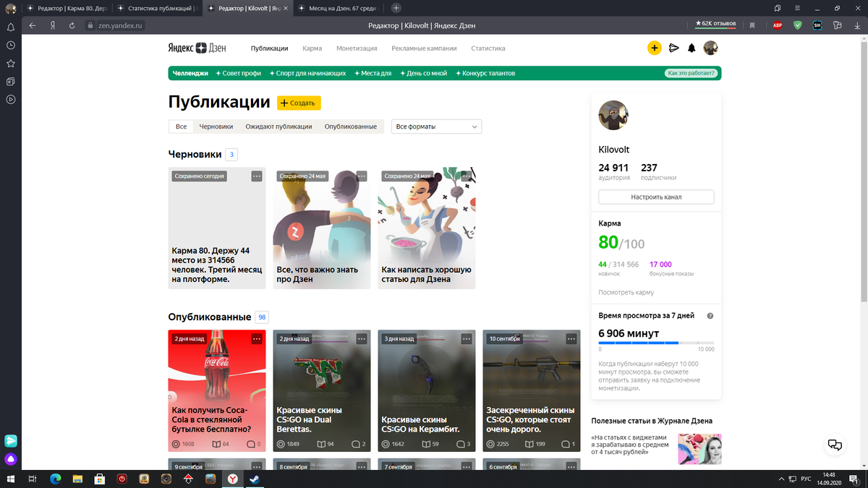Open the green shield extension icon

click(798, 25)
